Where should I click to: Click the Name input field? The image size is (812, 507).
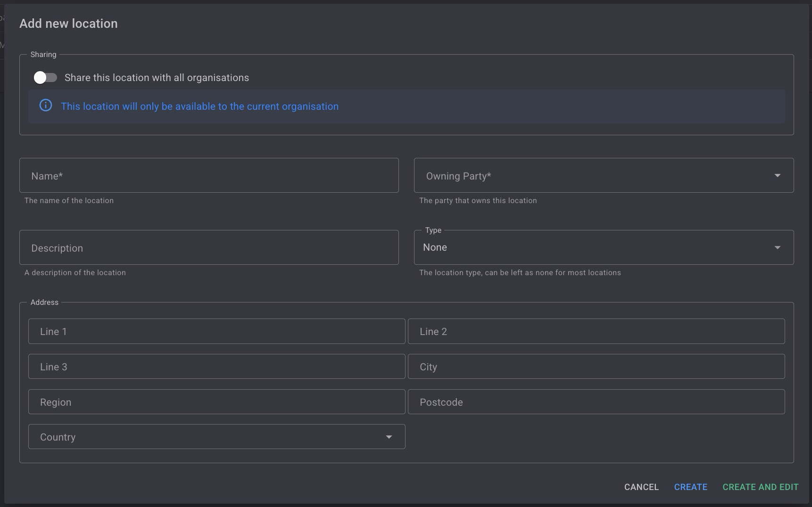[209, 175]
